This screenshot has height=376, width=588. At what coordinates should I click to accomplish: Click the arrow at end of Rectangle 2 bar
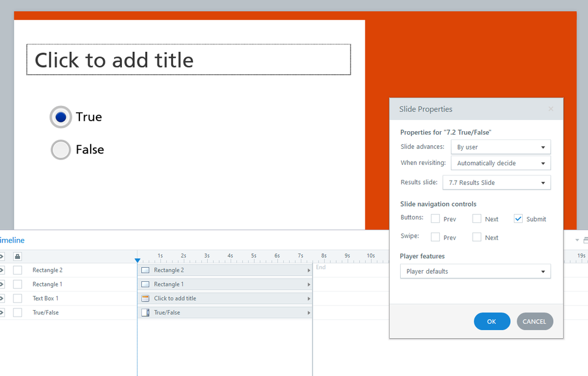point(309,270)
